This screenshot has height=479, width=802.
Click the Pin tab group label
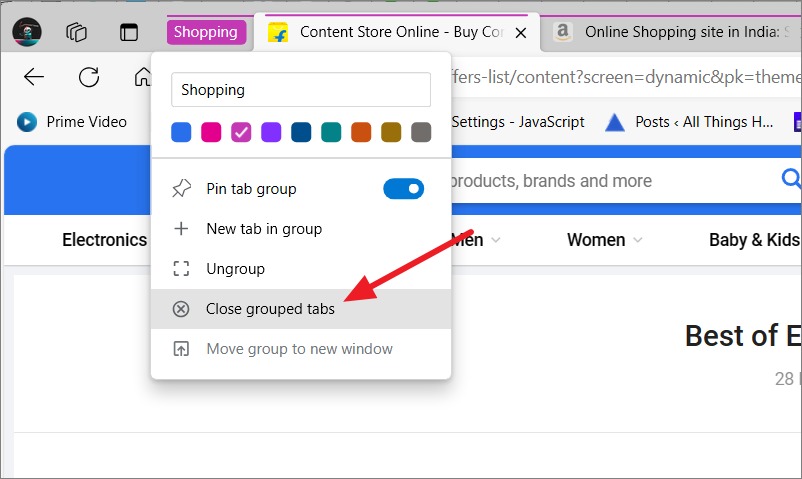click(x=251, y=189)
